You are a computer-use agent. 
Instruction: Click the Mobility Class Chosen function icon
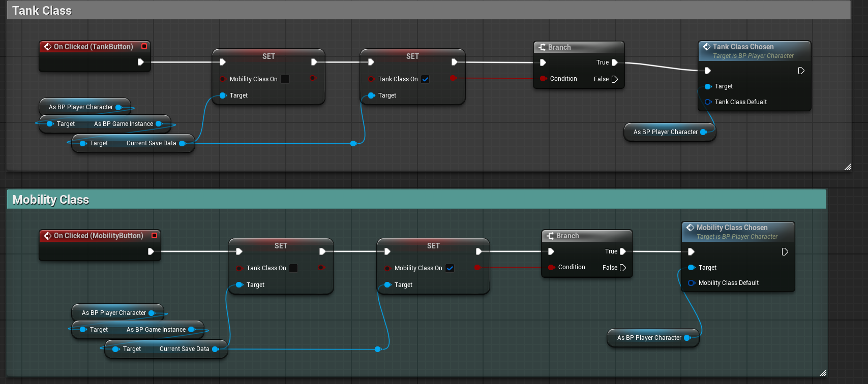tap(691, 228)
